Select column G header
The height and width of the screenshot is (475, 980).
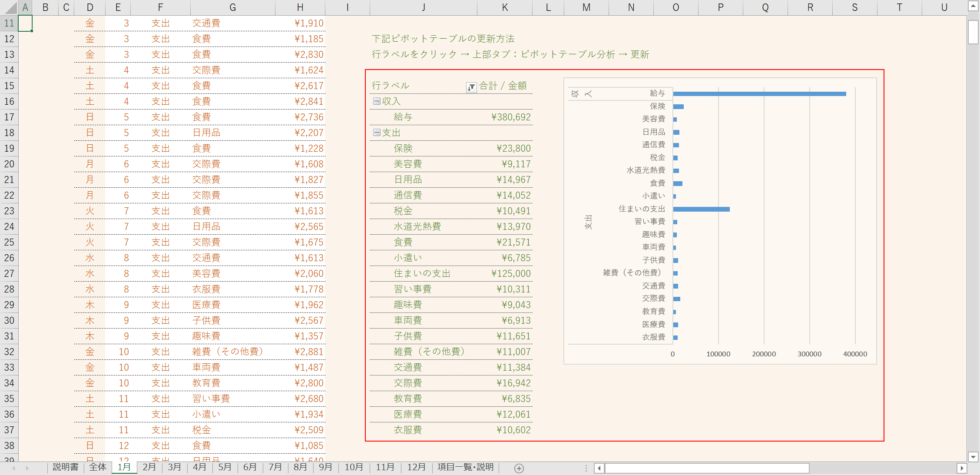click(x=233, y=7)
